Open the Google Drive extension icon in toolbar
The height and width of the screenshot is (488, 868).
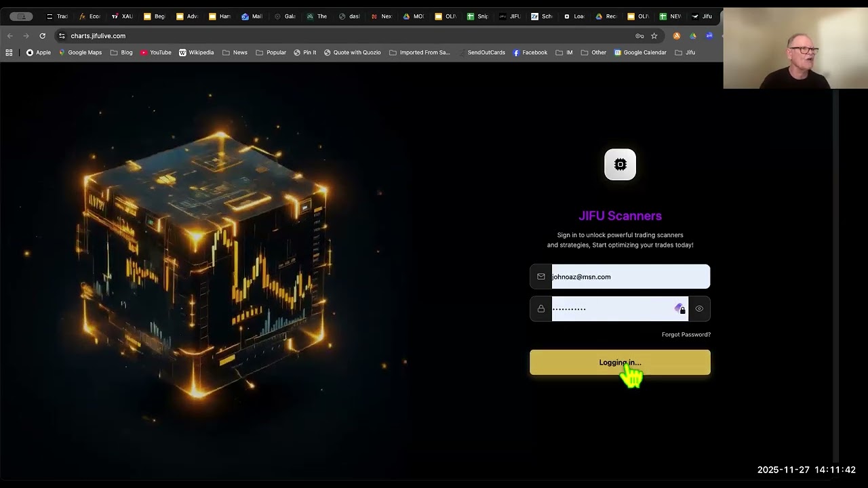692,36
